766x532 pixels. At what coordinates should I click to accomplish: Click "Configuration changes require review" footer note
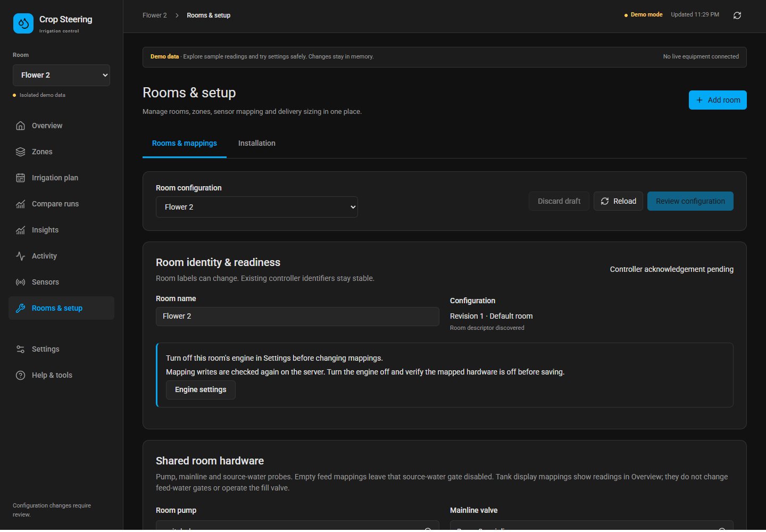(x=52, y=510)
